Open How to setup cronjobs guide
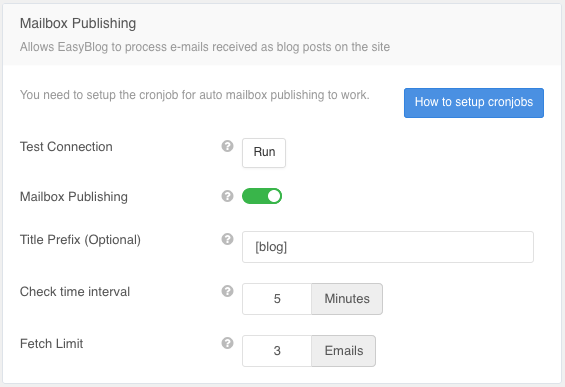 tap(474, 103)
